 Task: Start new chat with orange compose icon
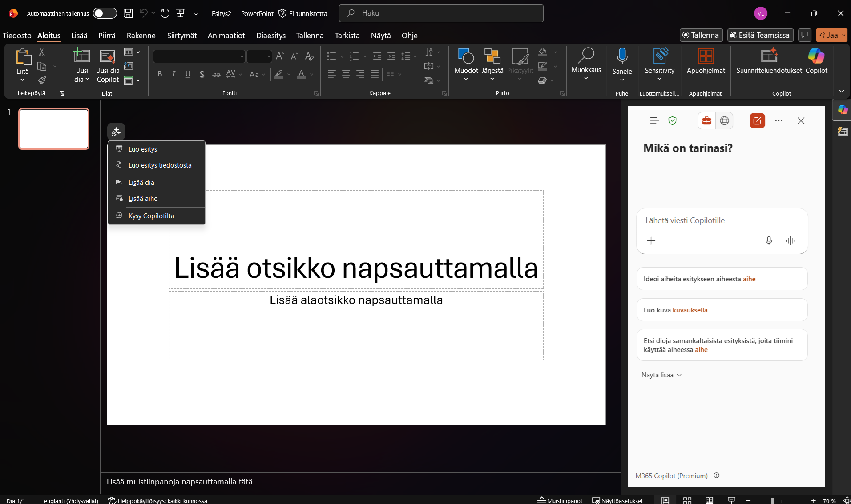click(757, 121)
